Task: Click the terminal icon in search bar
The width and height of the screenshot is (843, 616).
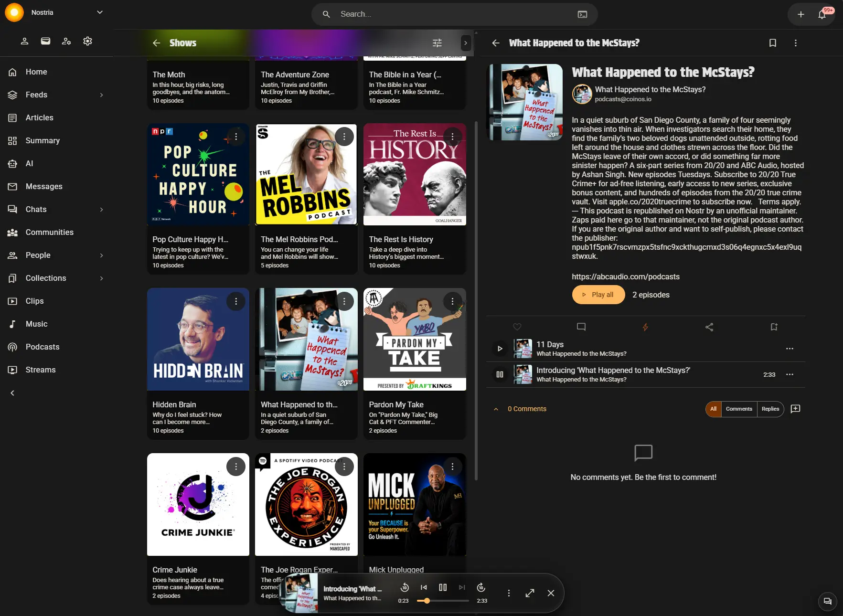Action: (x=582, y=14)
